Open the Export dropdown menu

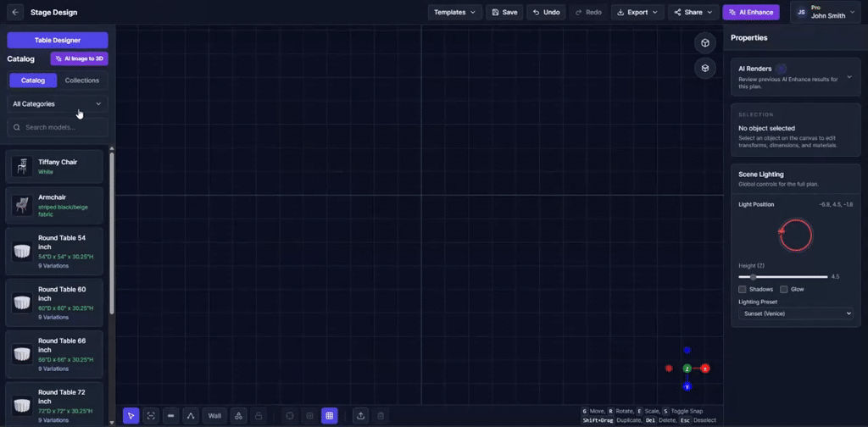(637, 12)
